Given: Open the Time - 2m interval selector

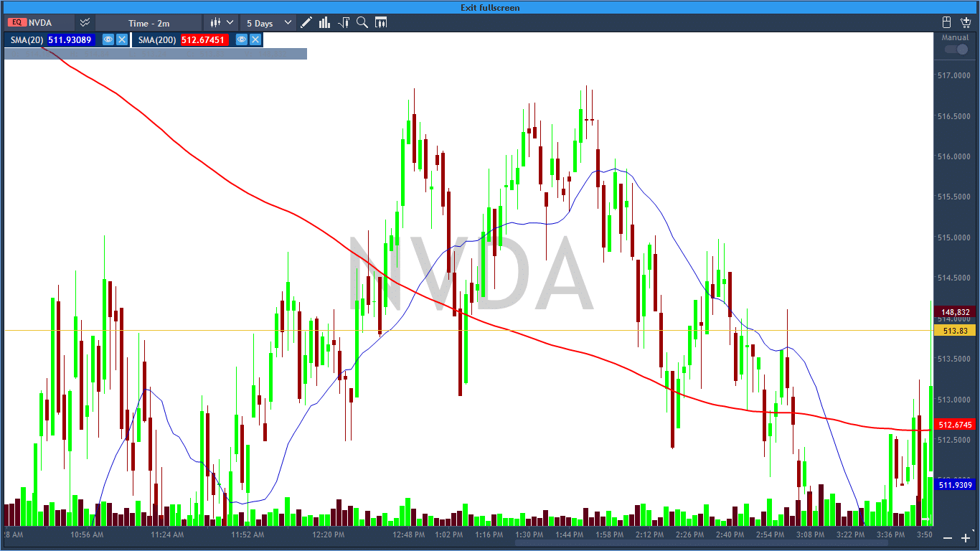Looking at the screenshot, I should [x=149, y=23].
